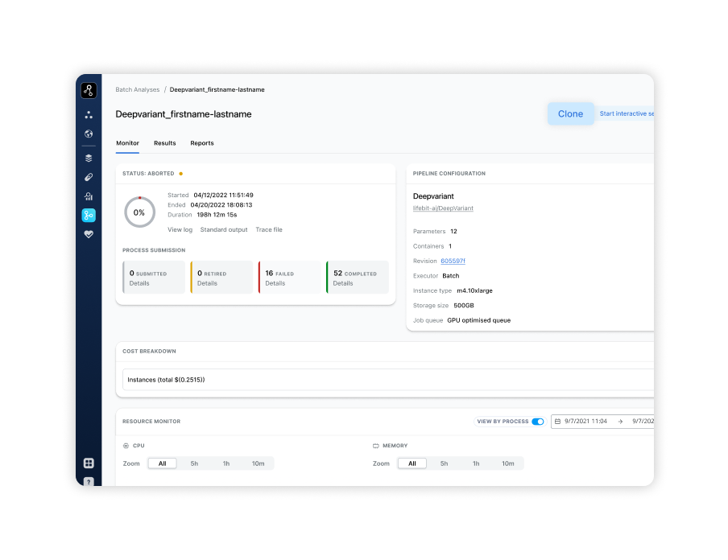Open the four-square grid icon in sidebar
Image resolution: width=728 pixels, height=560 pixels.
pos(89,463)
